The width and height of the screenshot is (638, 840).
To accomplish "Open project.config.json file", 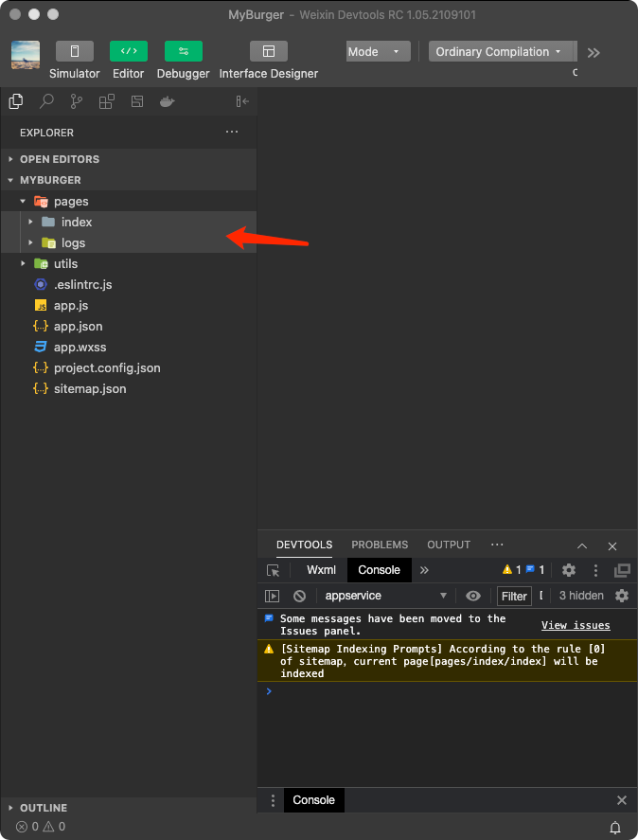I will tap(129, 368).
